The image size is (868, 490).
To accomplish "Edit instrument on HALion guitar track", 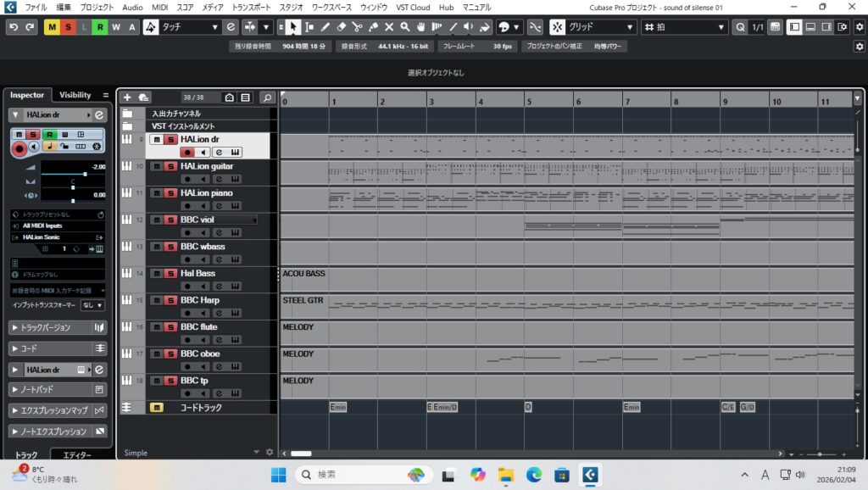I will coord(218,179).
